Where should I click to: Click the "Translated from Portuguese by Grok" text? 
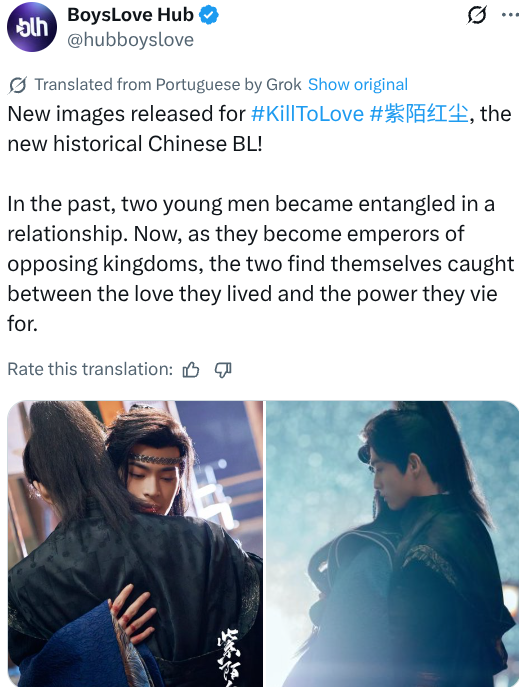tap(168, 85)
